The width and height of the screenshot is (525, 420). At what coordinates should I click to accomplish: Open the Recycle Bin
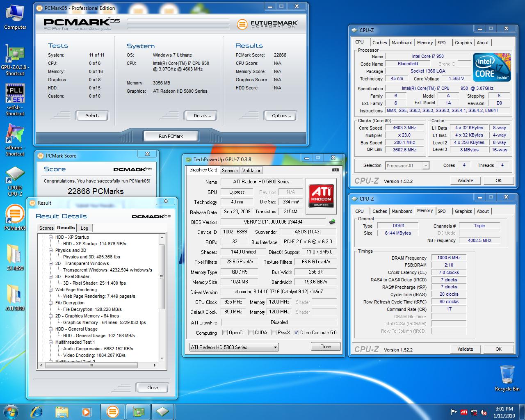507,378
